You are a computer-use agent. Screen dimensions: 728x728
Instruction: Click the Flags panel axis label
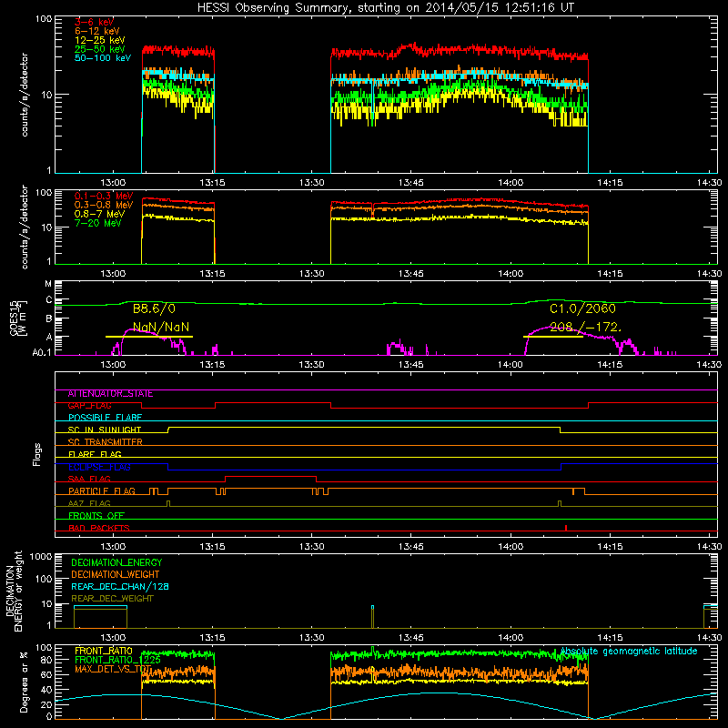click(36, 454)
